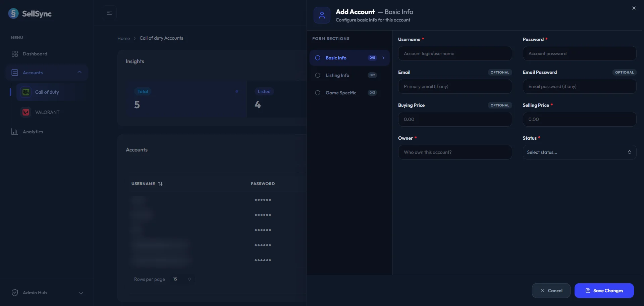Select the Basic Info radio button
644x306 pixels.
pos(318,58)
